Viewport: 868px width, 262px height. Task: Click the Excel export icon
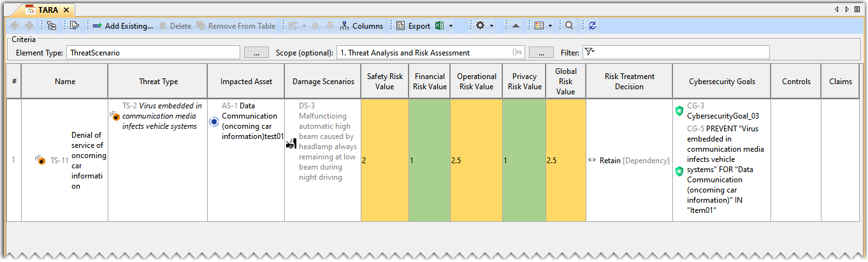439,26
